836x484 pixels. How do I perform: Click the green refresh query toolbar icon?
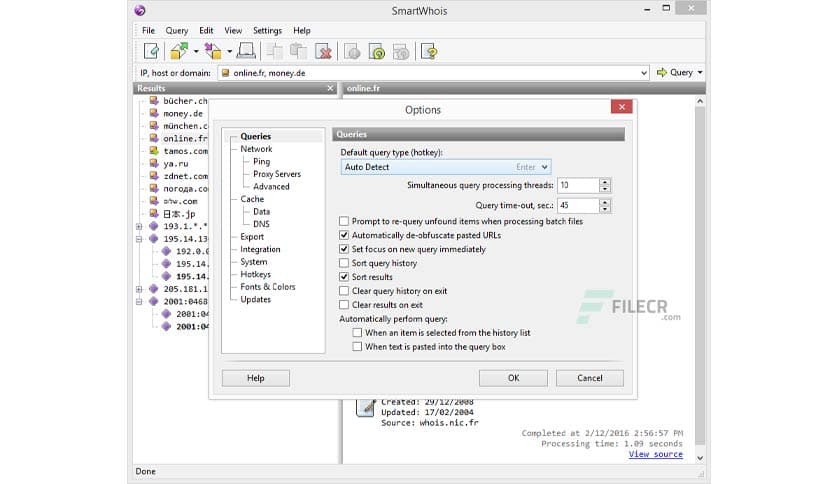376,52
